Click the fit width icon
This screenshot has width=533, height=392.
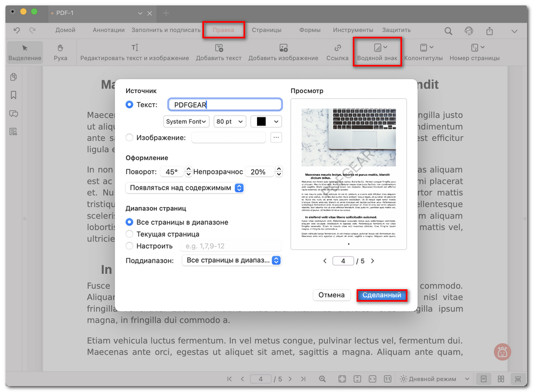pos(372,378)
